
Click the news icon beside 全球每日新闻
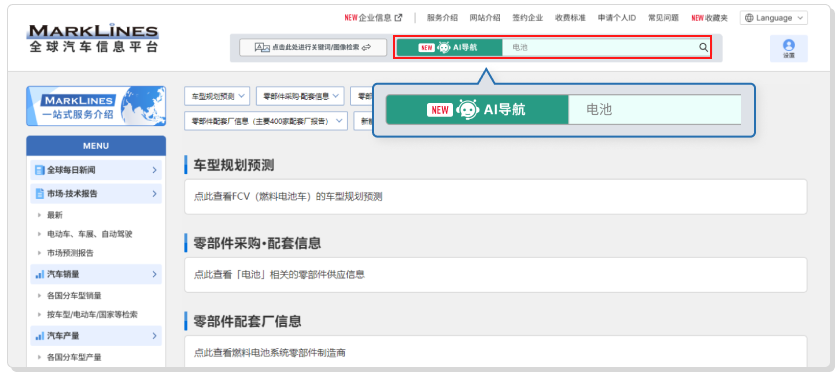coord(39,170)
